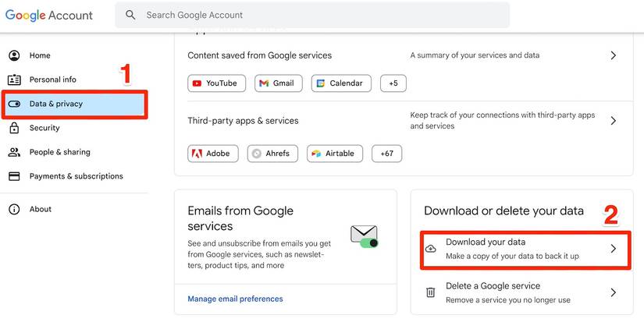Click the Adobe logo icon
644x322 pixels.
[x=197, y=154]
